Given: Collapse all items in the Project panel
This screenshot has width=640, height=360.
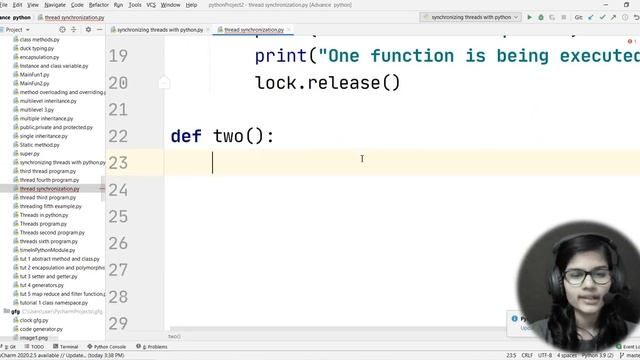Looking at the screenshot, I should (x=74, y=29).
